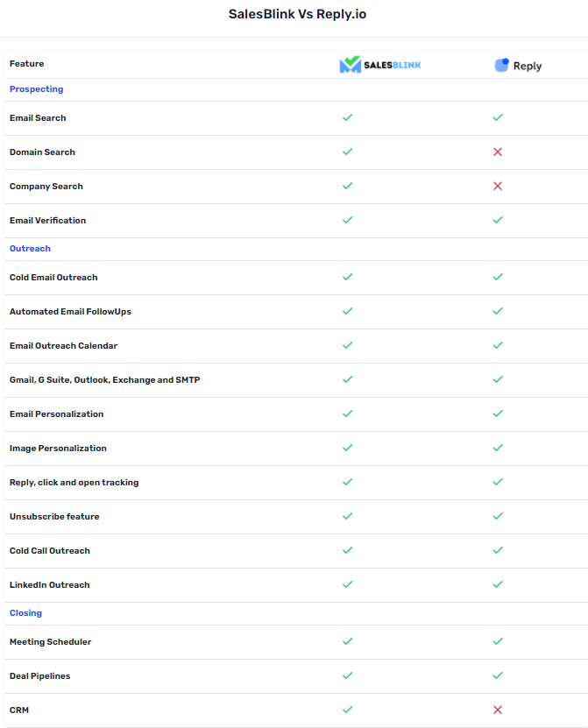This screenshot has width=588, height=728.
Task: Click the Gmail, G Suite, Outlook row label
Action: pyautogui.click(x=105, y=380)
